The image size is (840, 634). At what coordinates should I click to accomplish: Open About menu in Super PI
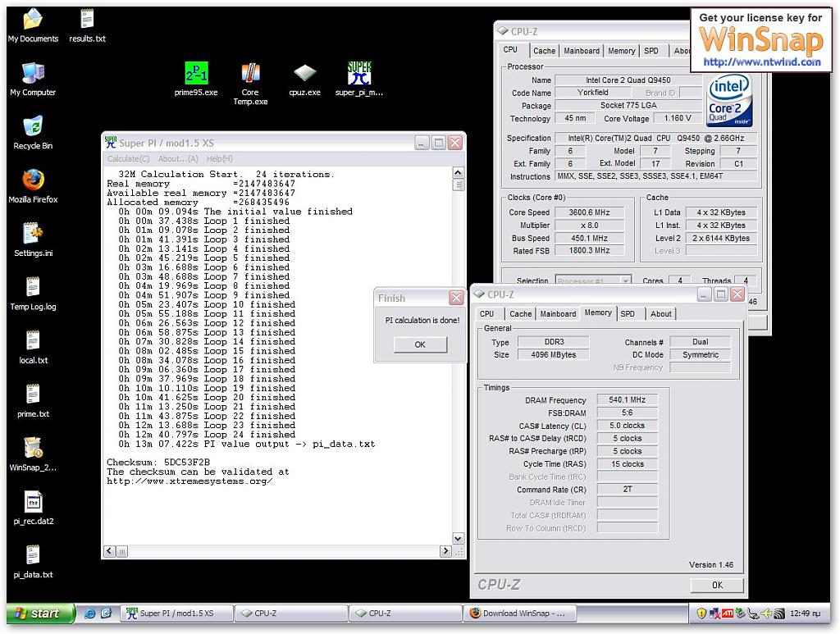point(178,158)
